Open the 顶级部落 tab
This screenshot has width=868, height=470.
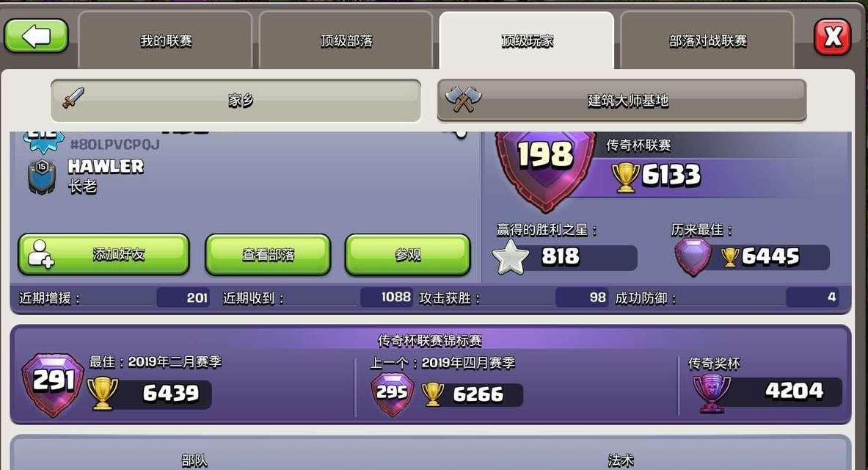tap(346, 40)
